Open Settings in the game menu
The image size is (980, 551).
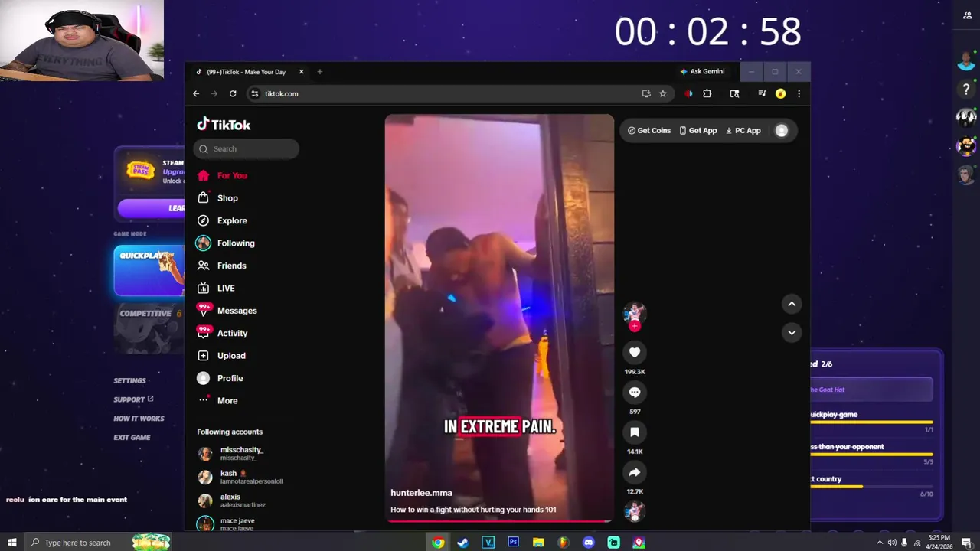[x=129, y=380]
